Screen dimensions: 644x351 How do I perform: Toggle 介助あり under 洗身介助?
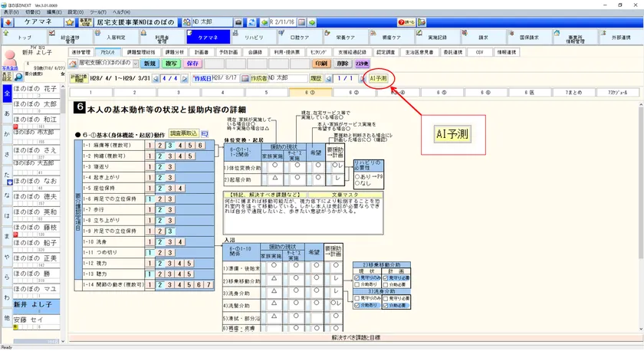tap(357, 306)
